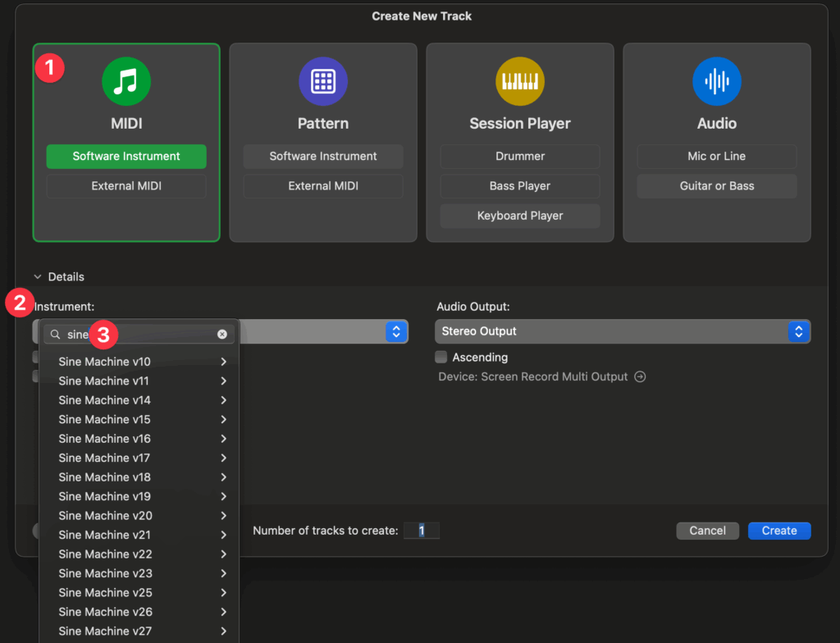The width and height of the screenshot is (840, 643).
Task: Click the Cancel button
Action: pos(707,531)
